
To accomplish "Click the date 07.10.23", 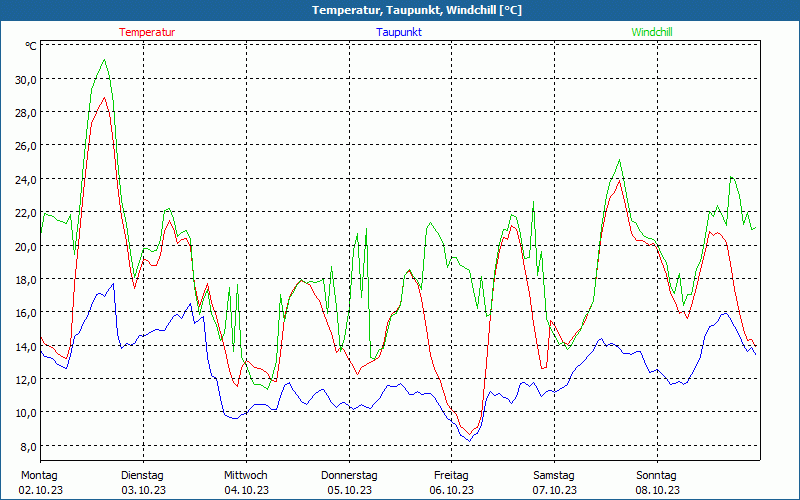I will coord(555,490).
